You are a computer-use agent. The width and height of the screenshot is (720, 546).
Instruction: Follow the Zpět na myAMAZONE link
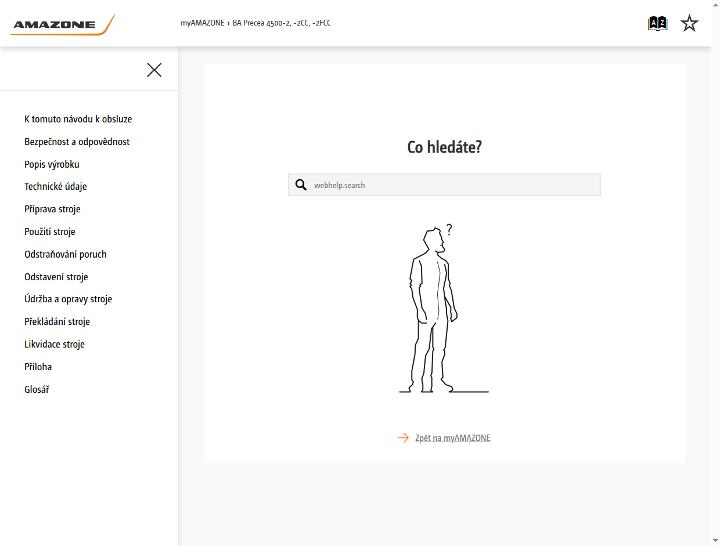click(453, 438)
